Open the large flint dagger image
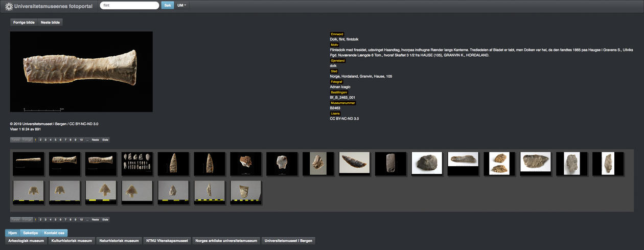 [81, 72]
